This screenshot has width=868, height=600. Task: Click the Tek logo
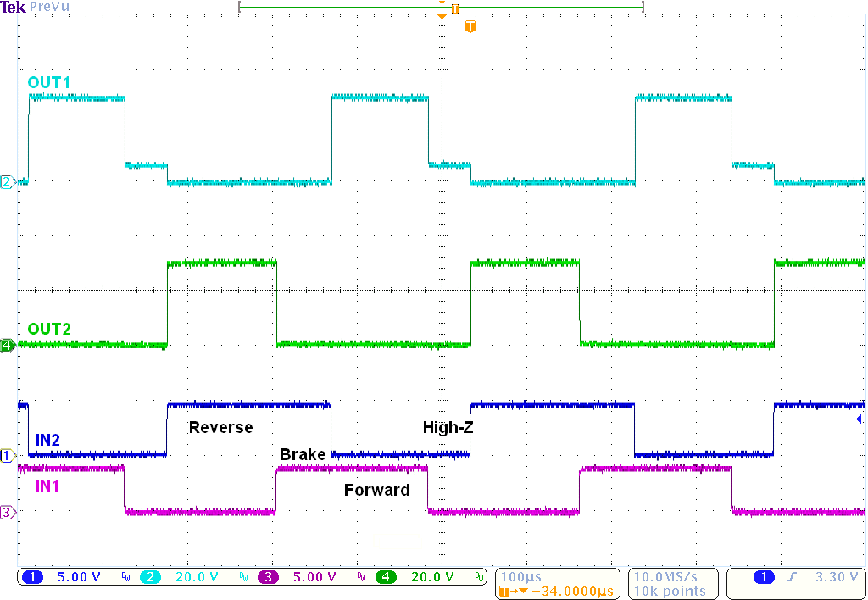click(14, 7)
